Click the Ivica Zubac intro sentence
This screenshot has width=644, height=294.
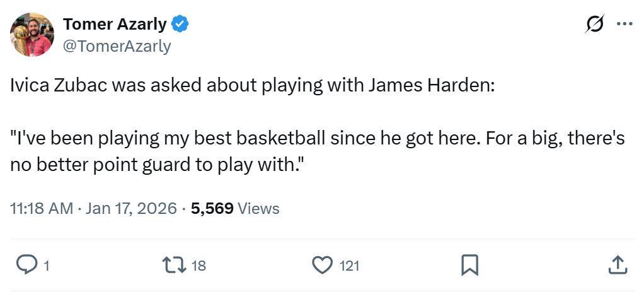pyautogui.click(x=252, y=86)
